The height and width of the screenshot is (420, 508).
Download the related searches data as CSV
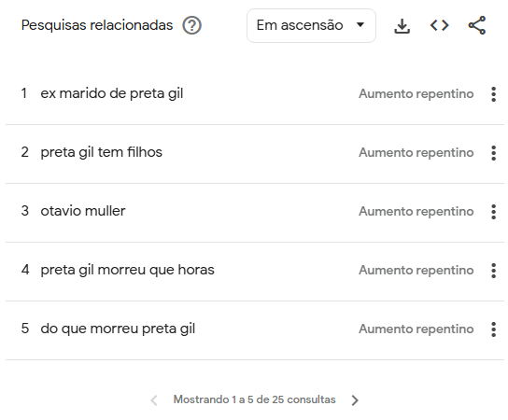point(402,25)
